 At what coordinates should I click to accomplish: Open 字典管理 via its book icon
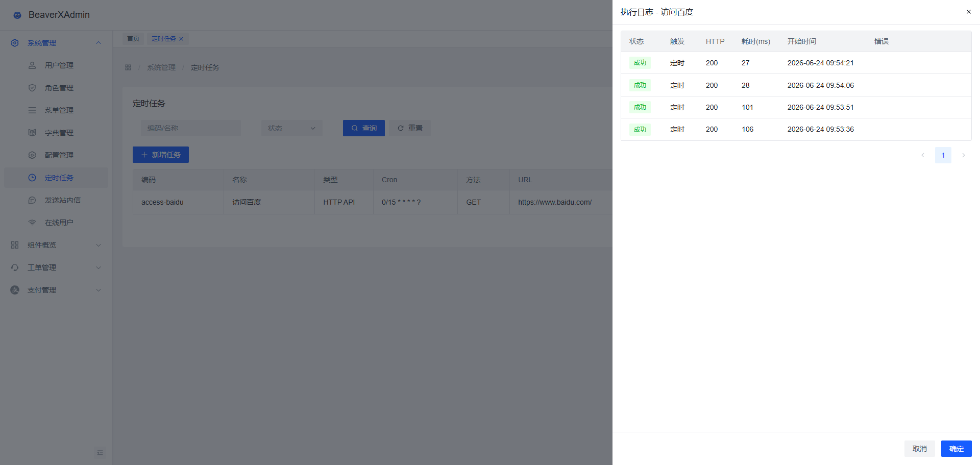(32, 133)
